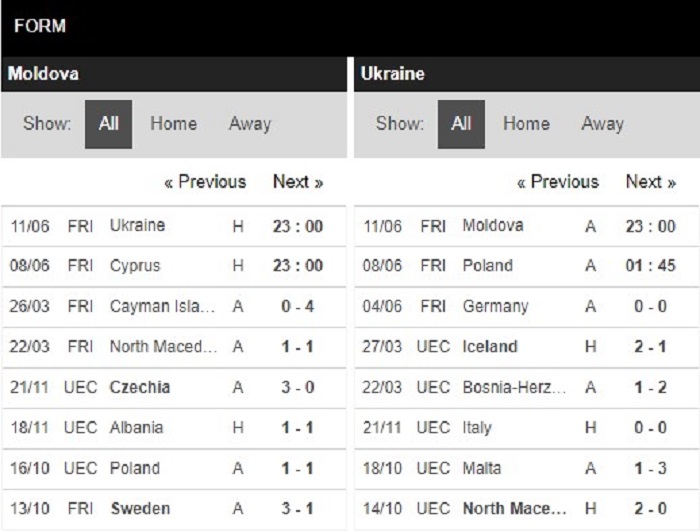Switch Moldova form to Home matches
Viewport: 700px width, 532px height.
tap(173, 124)
